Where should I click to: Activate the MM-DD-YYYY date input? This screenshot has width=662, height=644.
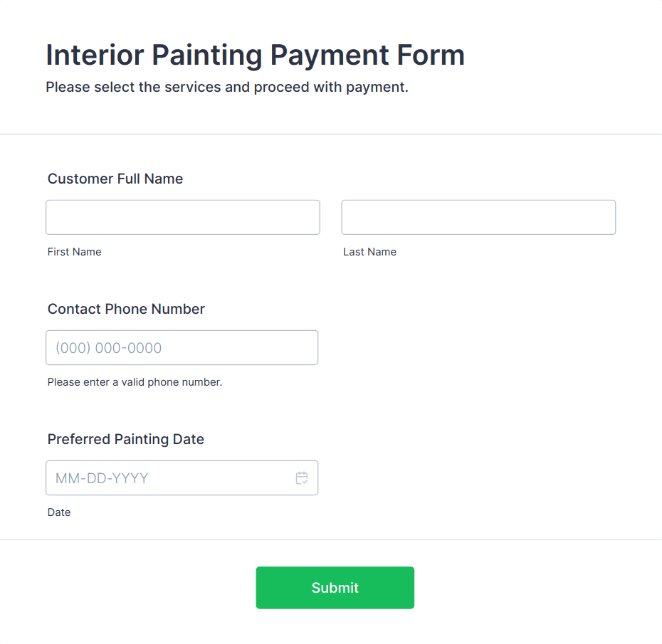[182, 477]
